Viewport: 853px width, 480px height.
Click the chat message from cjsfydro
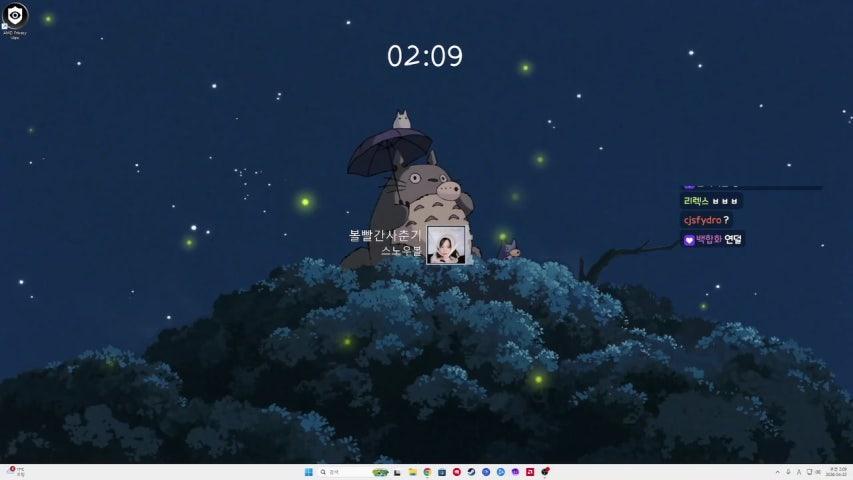706,220
